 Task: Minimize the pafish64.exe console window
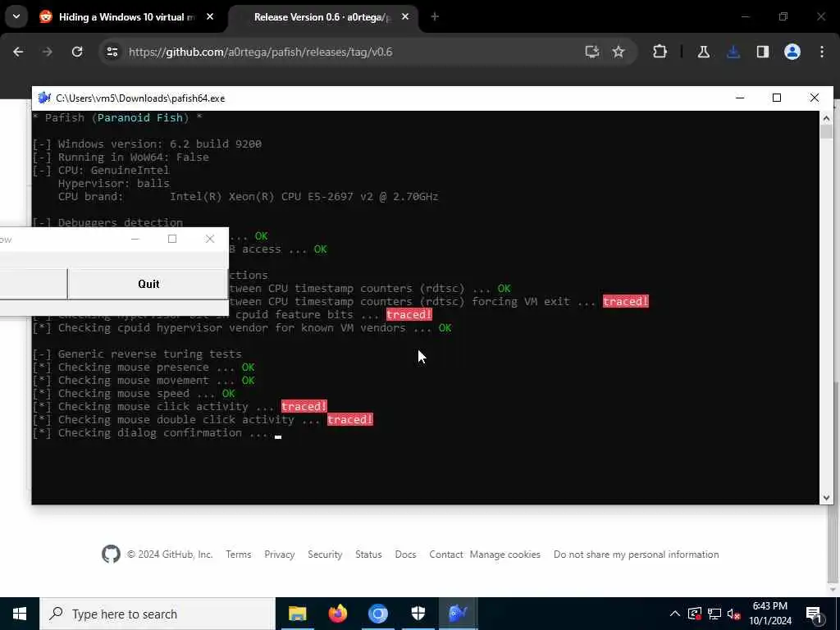pos(740,98)
